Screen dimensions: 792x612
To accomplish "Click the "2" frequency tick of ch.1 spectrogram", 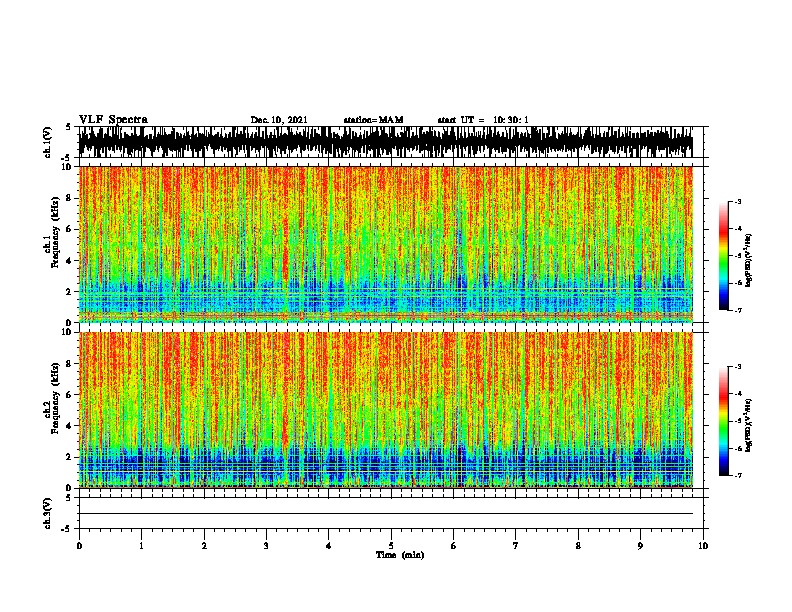I will [x=71, y=291].
